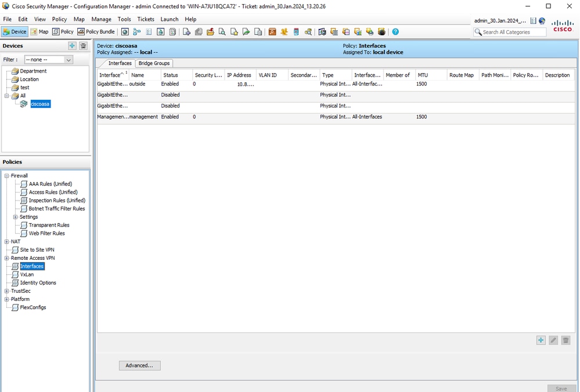
Task: Expand the Remote Access VPN node
Action: 6,258
